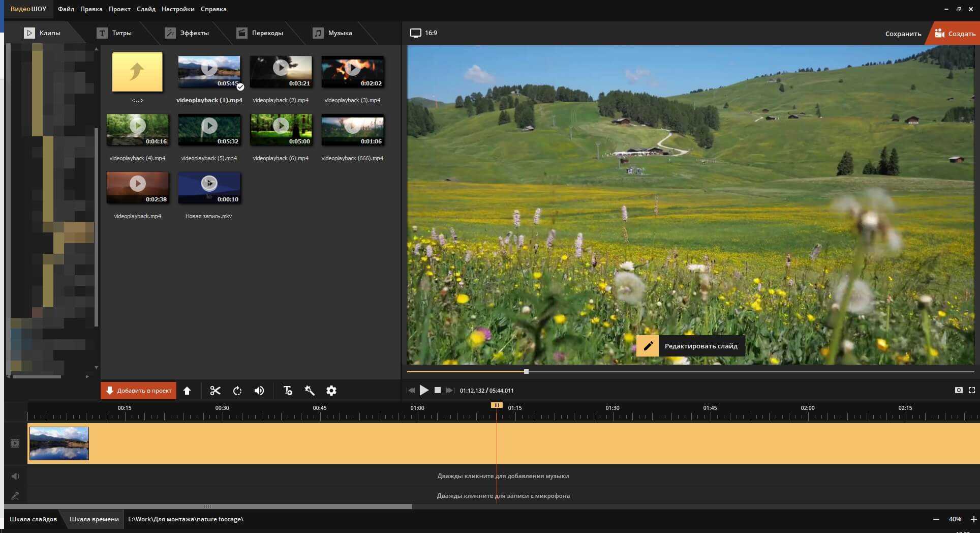Open the Проект menu
Viewport: 980px width, 533px height.
[119, 9]
